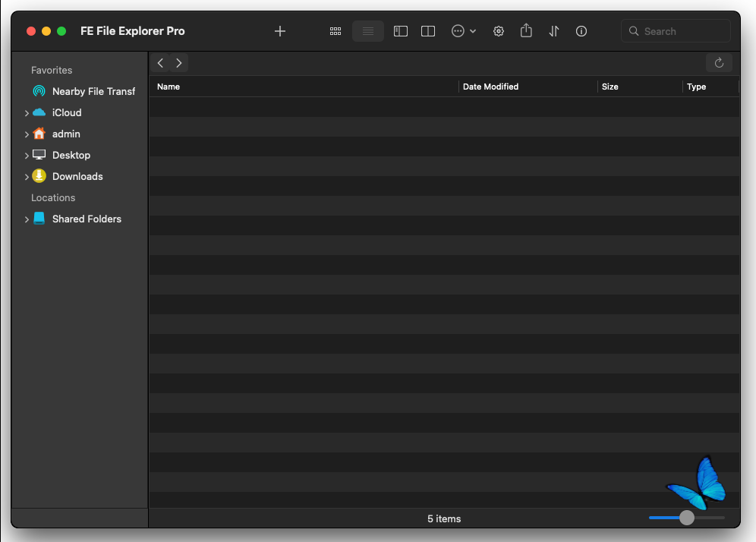Open a new tab with the plus button
The image size is (756, 542).
280,31
